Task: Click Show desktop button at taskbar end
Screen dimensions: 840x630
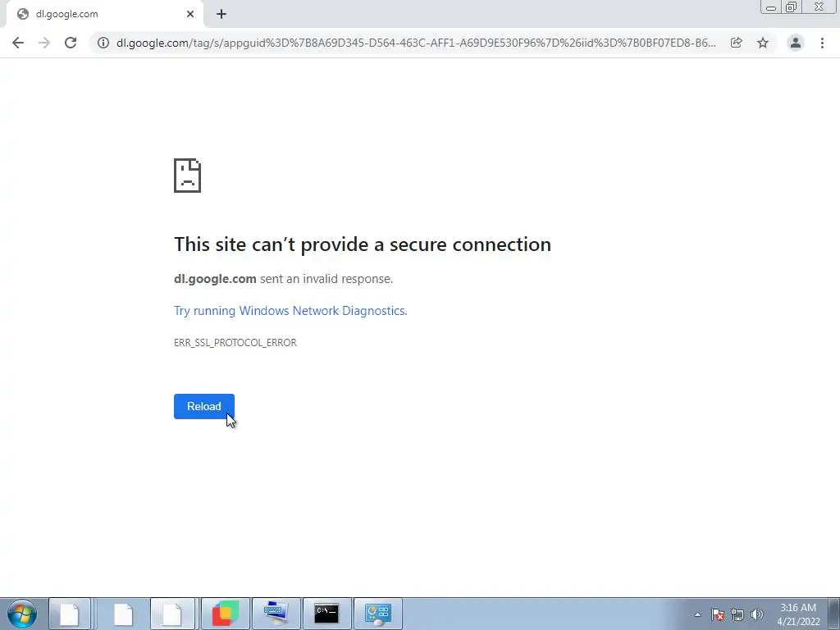Action: (x=834, y=614)
